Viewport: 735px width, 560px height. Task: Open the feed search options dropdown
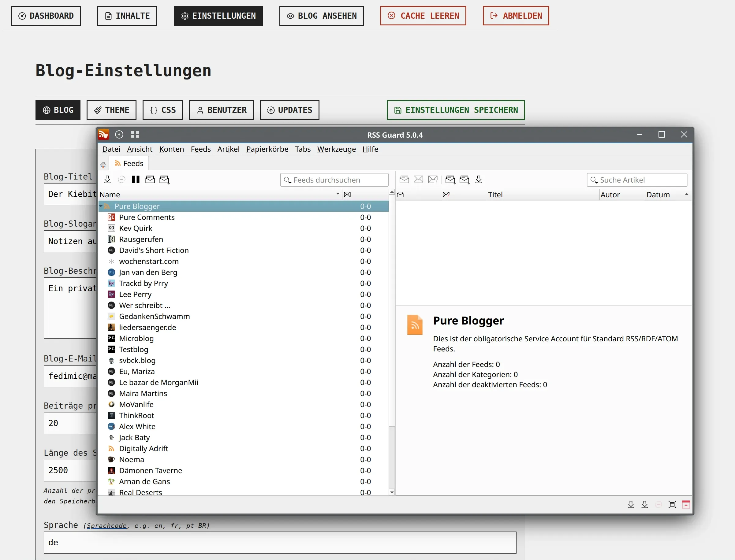coord(287,180)
